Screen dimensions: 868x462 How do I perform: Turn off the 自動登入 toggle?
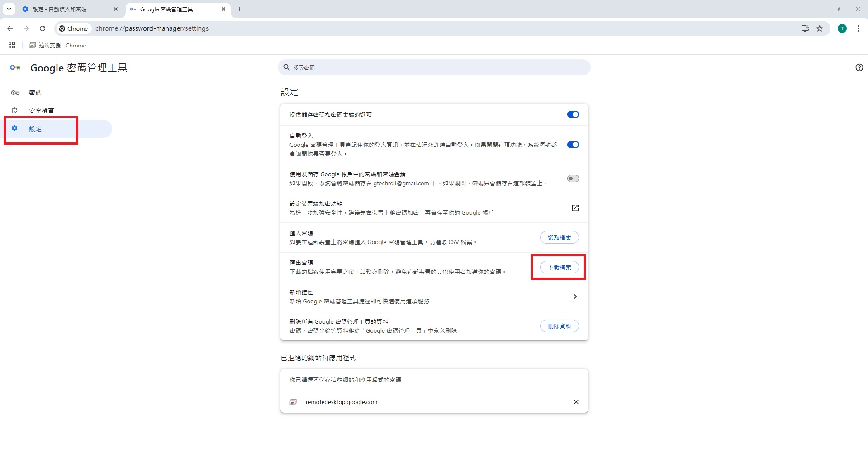pyautogui.click(x=572, y=145)
